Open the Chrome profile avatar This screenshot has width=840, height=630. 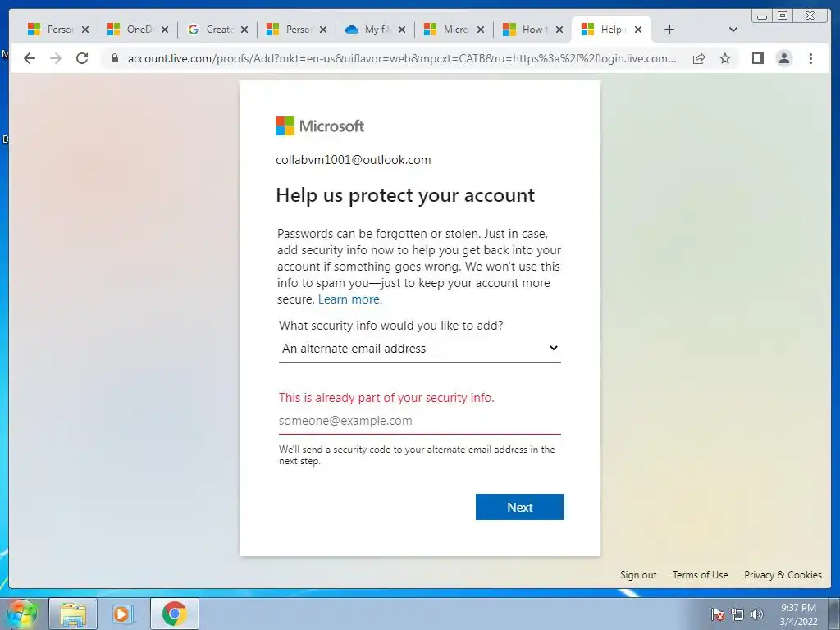click(783, 58)
